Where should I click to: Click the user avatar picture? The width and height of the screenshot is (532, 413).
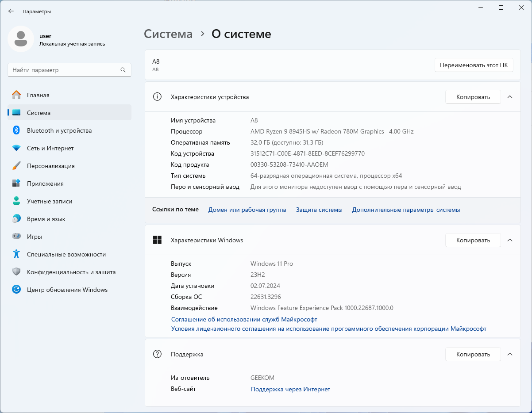point(21,39)
